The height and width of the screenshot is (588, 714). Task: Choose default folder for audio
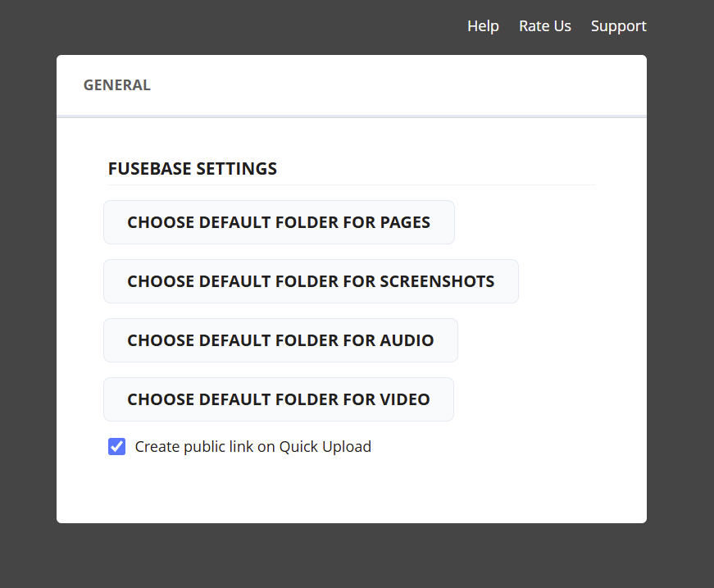tap(280, 340)
